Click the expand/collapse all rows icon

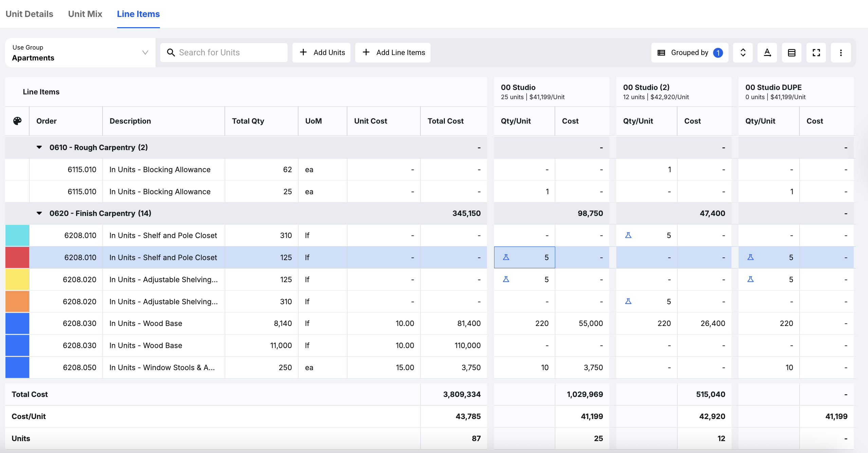(743, 53)
